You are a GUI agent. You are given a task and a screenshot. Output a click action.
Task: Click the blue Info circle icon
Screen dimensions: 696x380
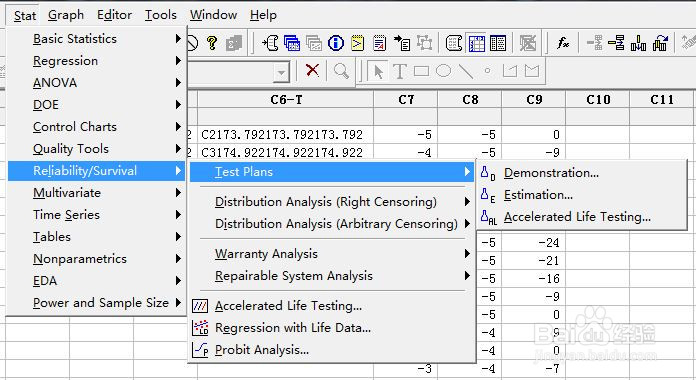(336, 43)
